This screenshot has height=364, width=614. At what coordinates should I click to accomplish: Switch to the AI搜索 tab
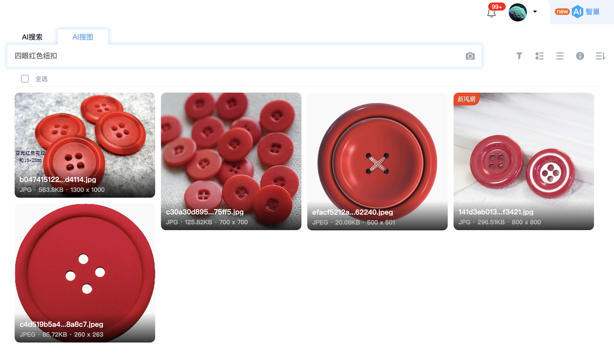click(x=32, y=37)
